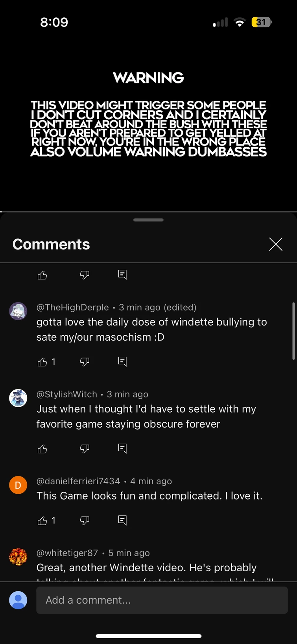Reply to StylishWitch's comment
The height and width of the screenshot is (644, 297).
(x=122, y=448)
